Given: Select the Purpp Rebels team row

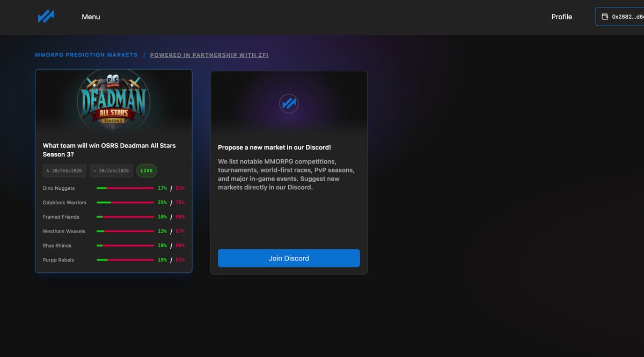Looking at the screenshot, I should (114, 260).
